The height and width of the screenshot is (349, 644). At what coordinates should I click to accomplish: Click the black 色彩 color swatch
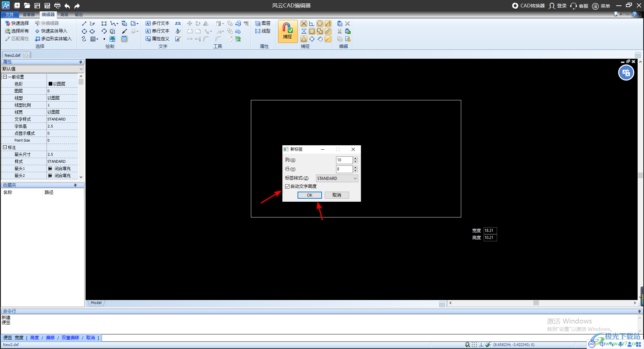point(50,84)
